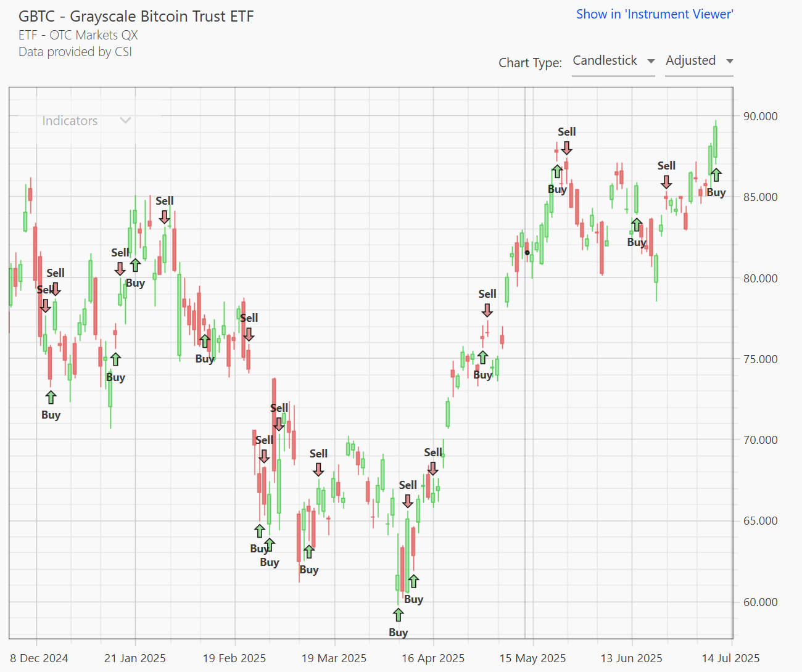The height and width of the screenshot is (672, 802).
Task: Select the Sell arrow near 76 in late February
Action: tap(249, 334)
